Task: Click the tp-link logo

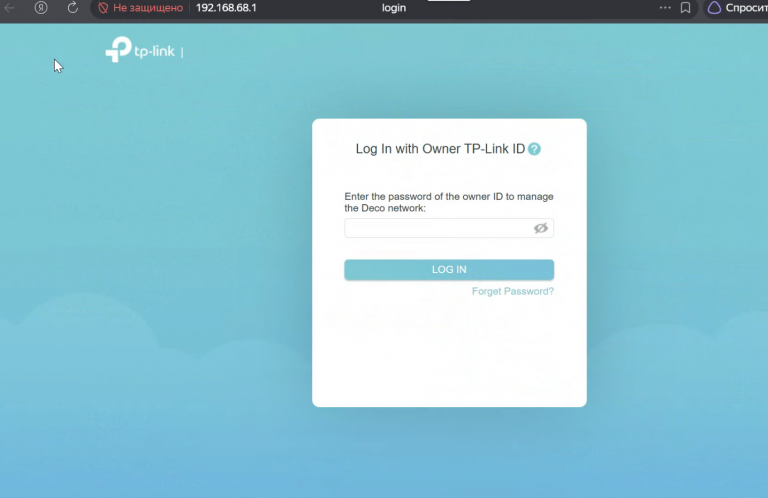Action: pyautogui.click(x=140, y=50)
